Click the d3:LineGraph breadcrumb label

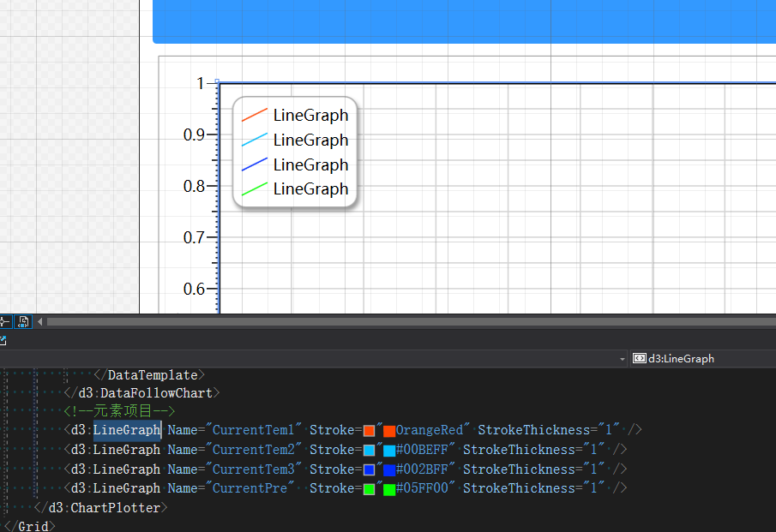point(682,358)
